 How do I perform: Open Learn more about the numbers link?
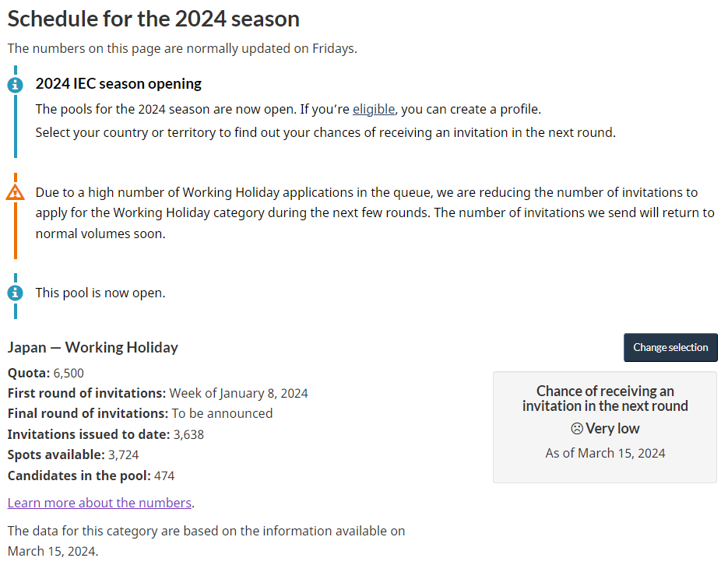click(x=100, y=503)
